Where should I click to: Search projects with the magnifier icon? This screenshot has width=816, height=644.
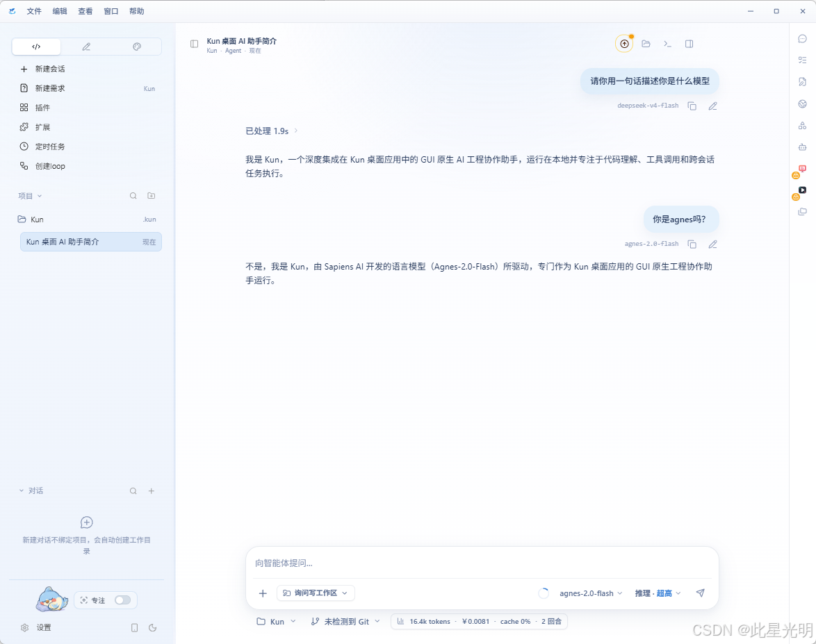tap(133, 196)
